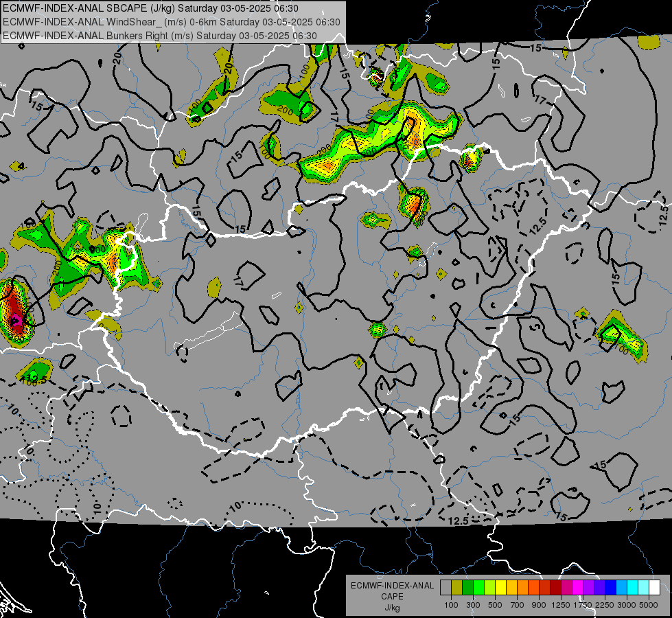Click the CAPE label in the legend
The height and width of the screenshot is (618, 672).
pyautogui.click(x=392, y=597)
